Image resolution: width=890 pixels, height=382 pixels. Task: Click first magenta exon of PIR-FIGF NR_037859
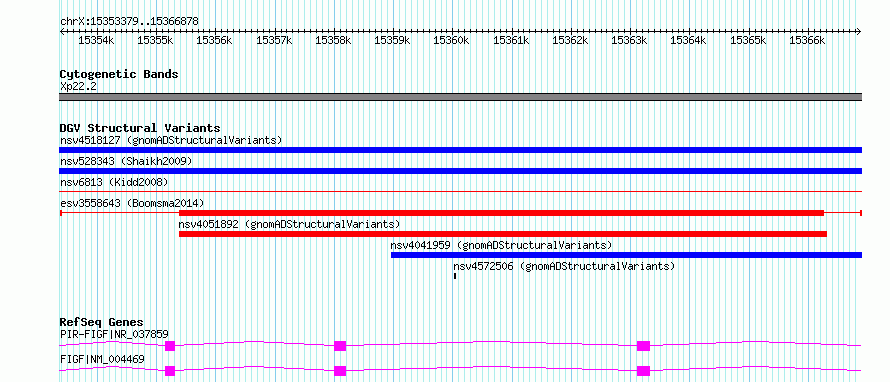tap(170, 346)
